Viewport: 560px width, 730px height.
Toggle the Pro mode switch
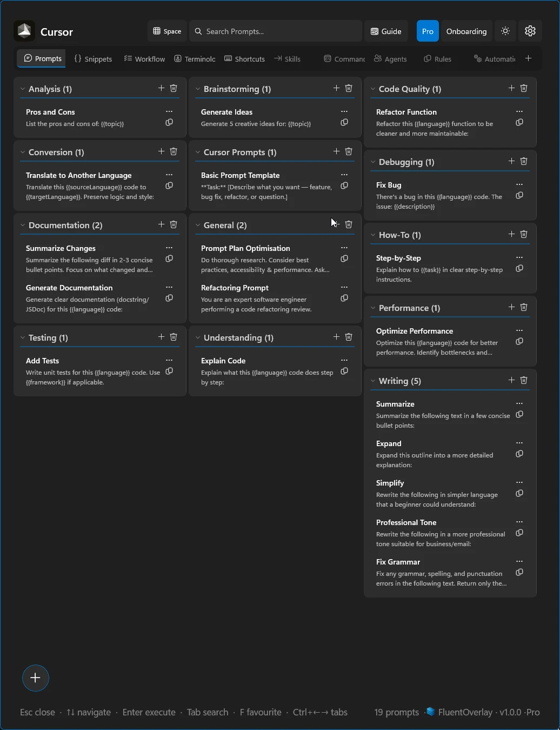coord(427,31)
